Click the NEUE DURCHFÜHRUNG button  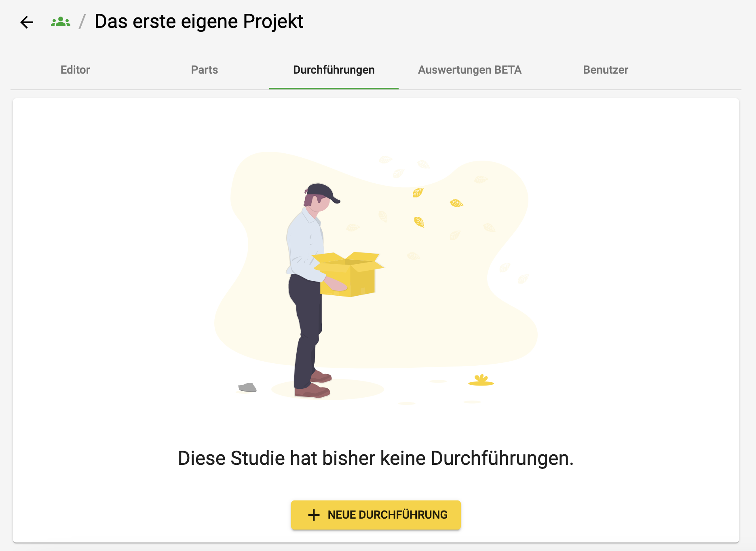376,515
